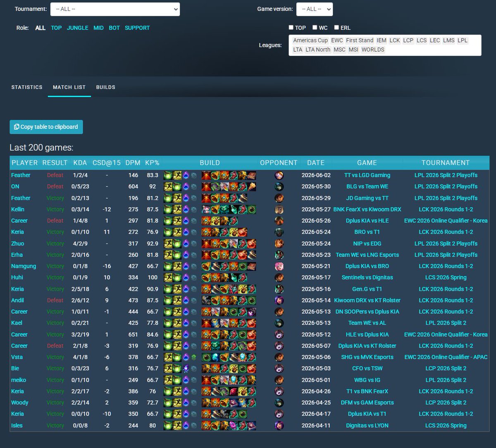Filter role by JUNGLE
Viewport: 496px width, 448px height.
78,28
